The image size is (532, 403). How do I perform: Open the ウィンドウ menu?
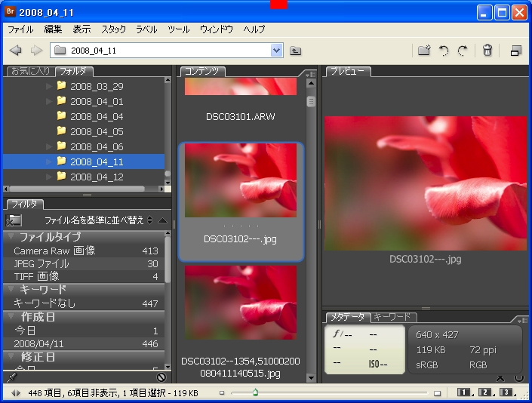click(x=217, y=29)
